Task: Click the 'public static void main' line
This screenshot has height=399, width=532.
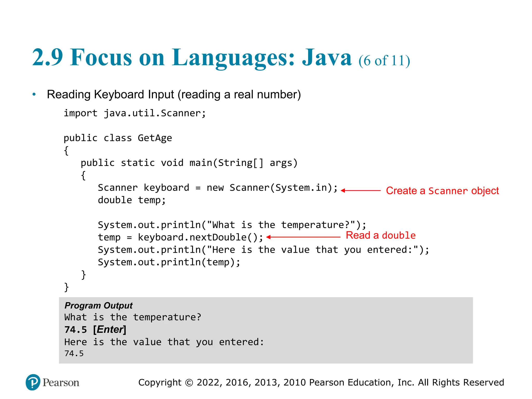Action: point(189,163)
